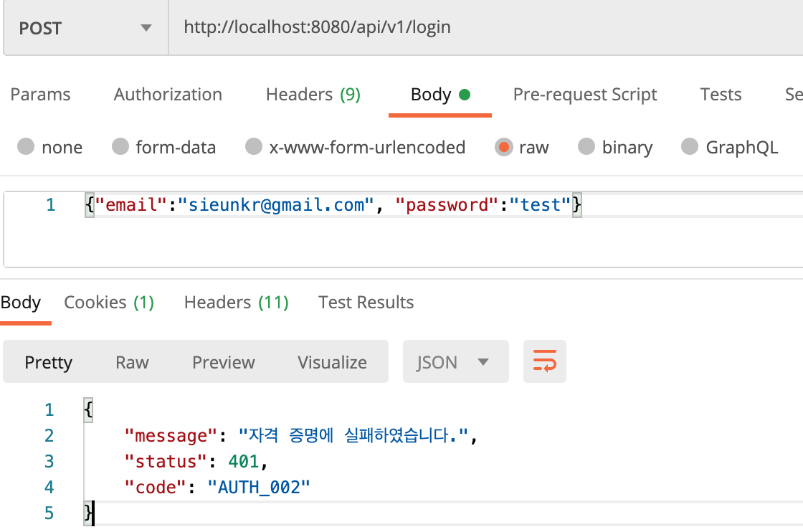This screenshot has height=532, width=803.
Task: Open the Test Results tab
Action: 366,303
